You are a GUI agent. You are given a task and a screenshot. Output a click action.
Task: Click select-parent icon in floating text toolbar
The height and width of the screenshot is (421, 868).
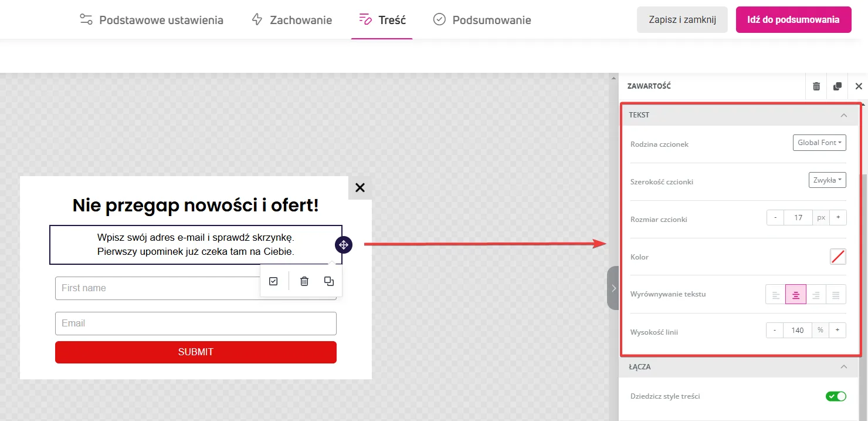(273, 281)
